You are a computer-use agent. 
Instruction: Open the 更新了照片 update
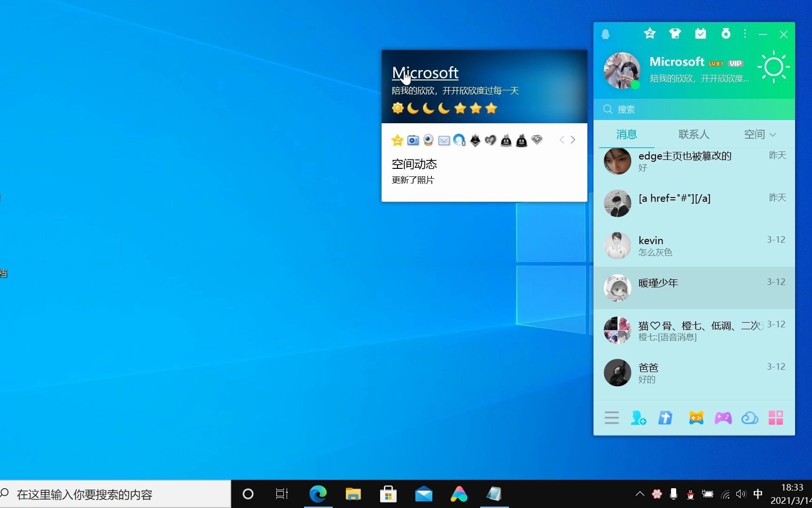point(413,180)
